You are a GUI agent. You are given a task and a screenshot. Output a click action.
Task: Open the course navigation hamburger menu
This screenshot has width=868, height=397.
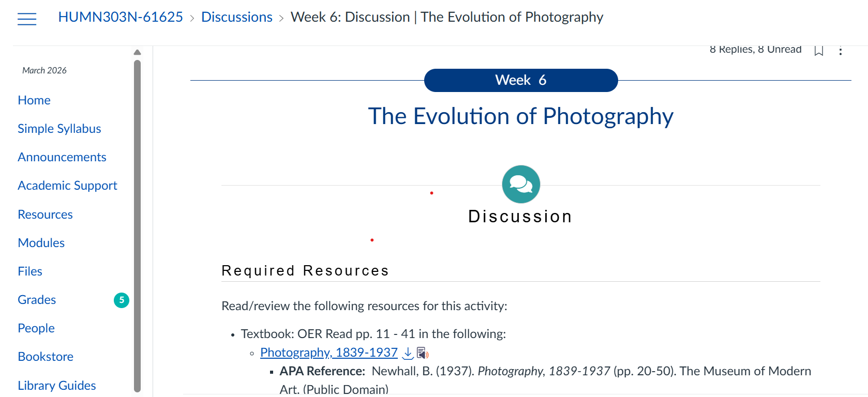pyautogui.click(x=26, y=19)
